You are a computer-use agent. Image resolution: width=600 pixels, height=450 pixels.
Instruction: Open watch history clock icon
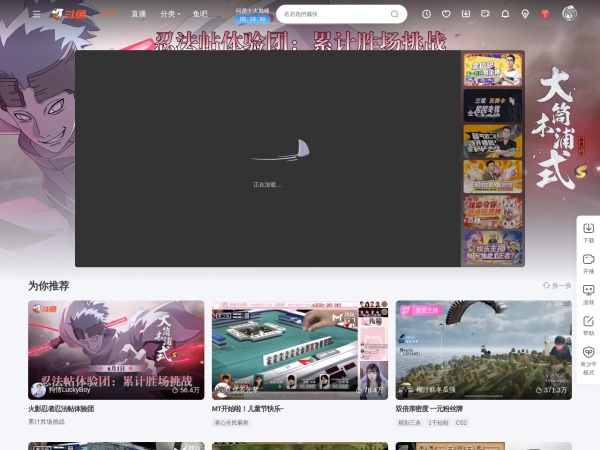coord(426,14)
